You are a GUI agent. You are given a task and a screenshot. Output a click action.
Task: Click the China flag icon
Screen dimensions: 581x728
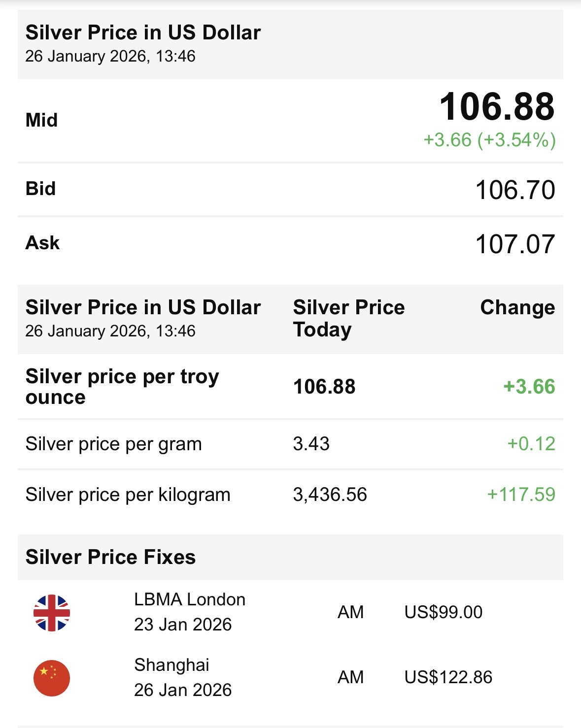click(x=52, y=678)
